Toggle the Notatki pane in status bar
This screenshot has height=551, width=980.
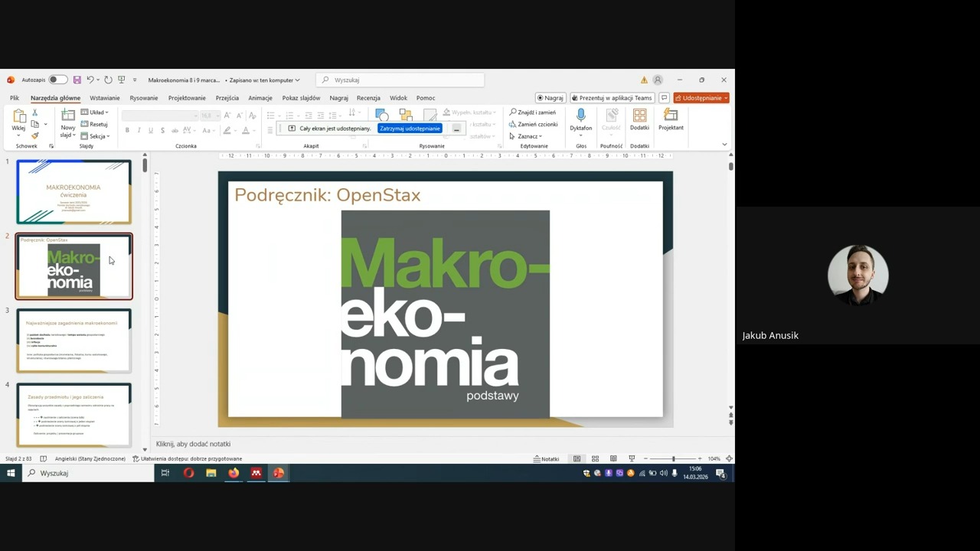pos(547,458)
